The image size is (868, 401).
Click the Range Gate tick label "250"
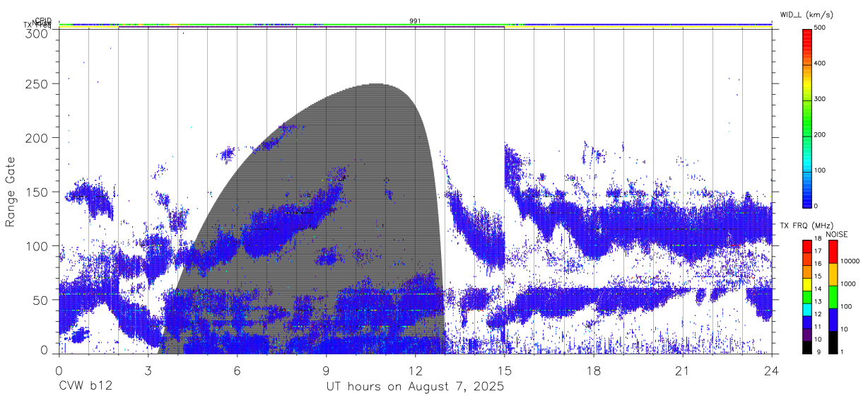36,83
